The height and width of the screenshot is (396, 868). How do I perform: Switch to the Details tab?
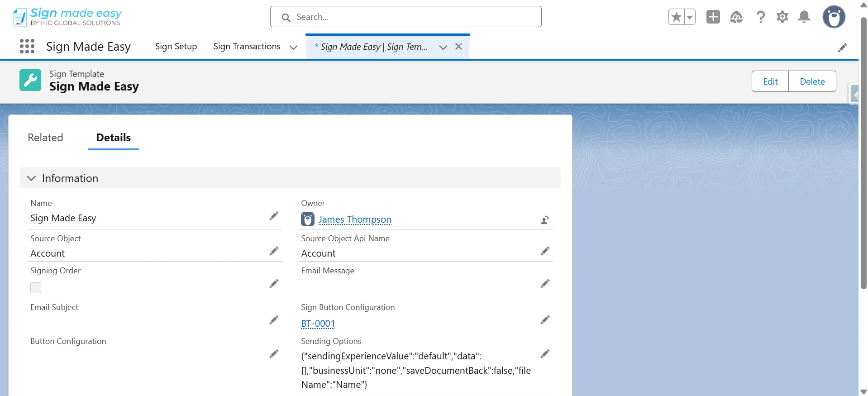coord(114,138)
